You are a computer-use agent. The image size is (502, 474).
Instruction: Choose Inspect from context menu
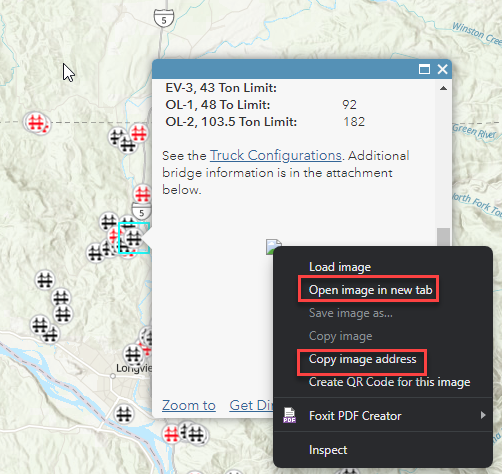(328, 450)
